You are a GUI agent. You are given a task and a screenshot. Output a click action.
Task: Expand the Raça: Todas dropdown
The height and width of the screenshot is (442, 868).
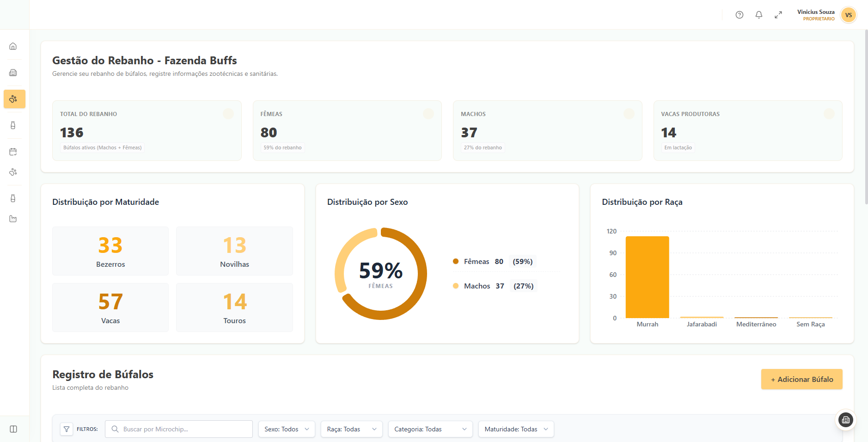point(351,429)
